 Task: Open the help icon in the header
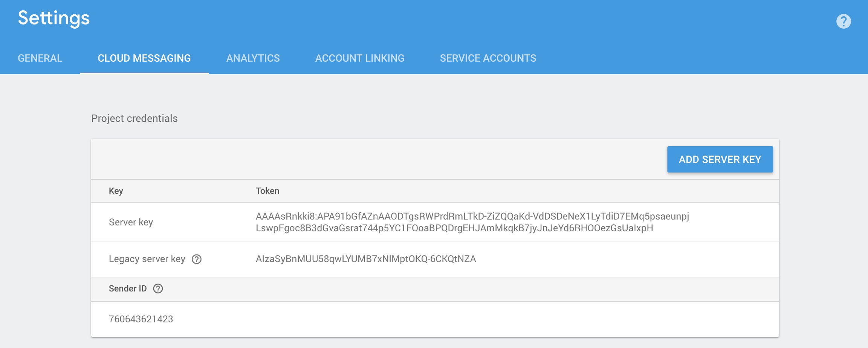click(844, 21)
